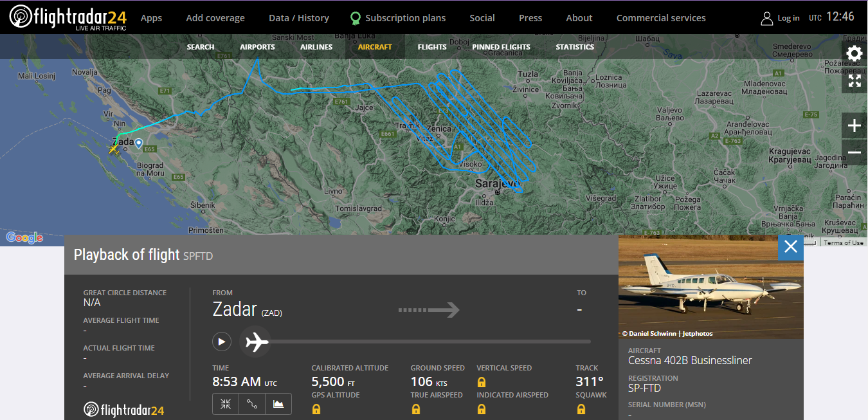This screenshot has height=420, width=868.
Task: Open the Press page
Action: click(530, 18)
